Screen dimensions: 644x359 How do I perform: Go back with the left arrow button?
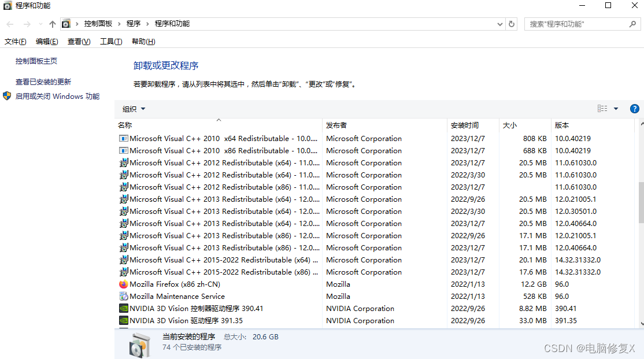coord(10,24)
